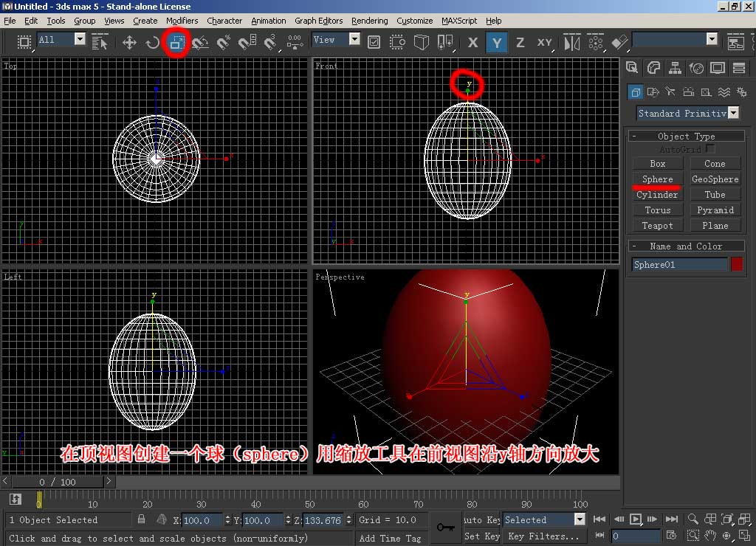
Task: Open the Graph Editors menu
Action: (x=319, y=21)
